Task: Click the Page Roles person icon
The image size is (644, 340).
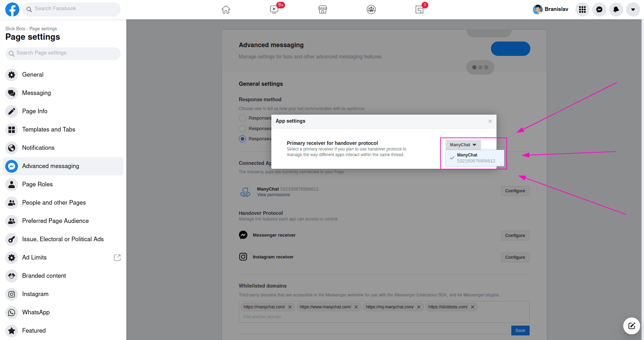Action: (12, 185)
